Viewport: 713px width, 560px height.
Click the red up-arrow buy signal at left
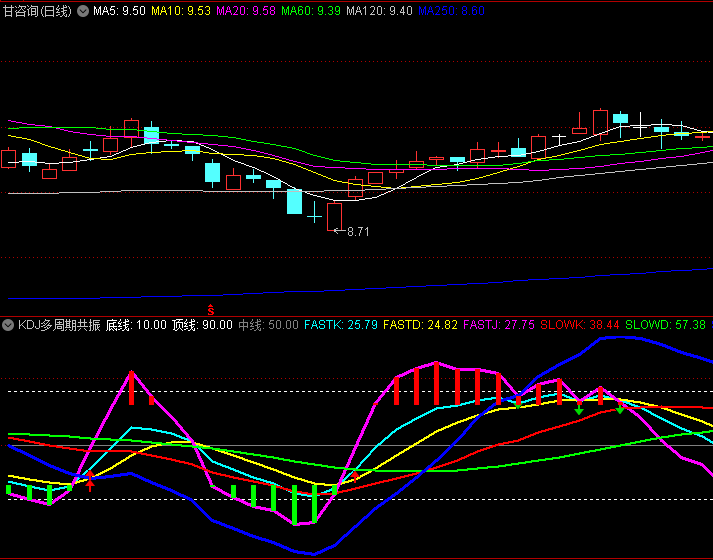point(91,482)
